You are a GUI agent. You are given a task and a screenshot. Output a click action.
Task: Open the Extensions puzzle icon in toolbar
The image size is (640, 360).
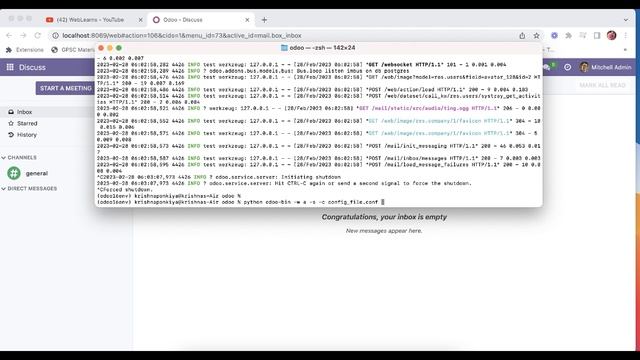click(568, 36)
